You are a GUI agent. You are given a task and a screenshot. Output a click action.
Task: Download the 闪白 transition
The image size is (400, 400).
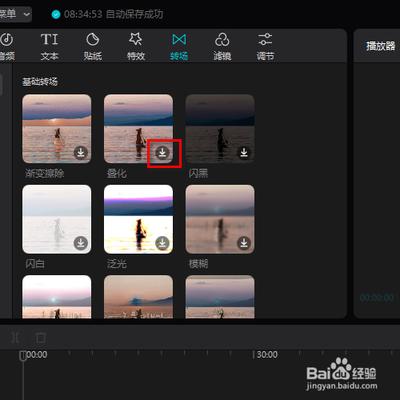[81, 243]
